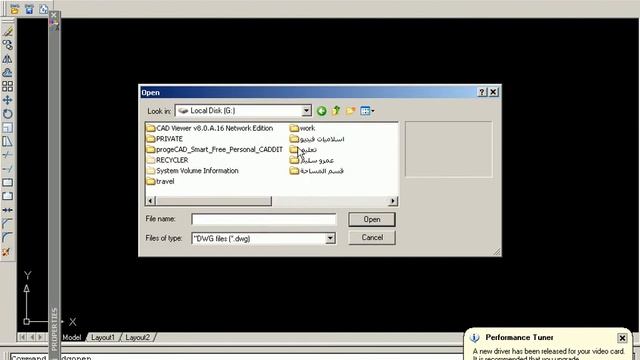The height and width of the screenshot is (360, 640).
Task: Close the Performance Tuner notification
Action: 622,338
